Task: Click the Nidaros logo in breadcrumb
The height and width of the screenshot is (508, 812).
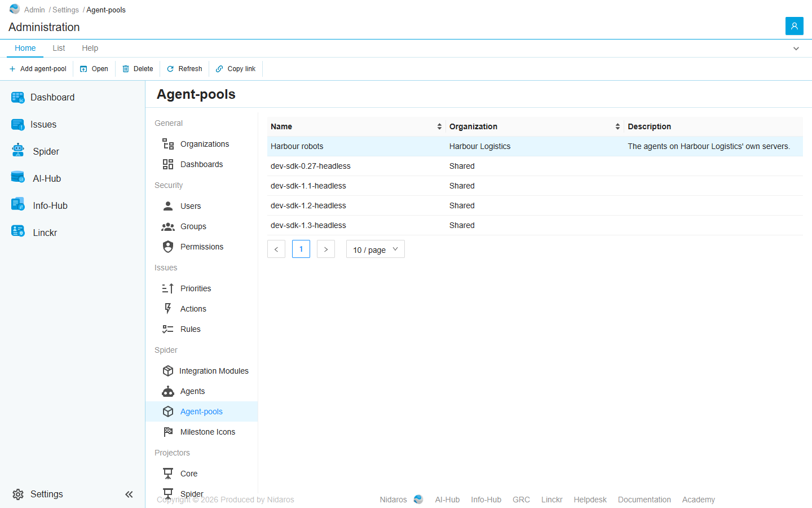Action: click(x=15, y=9)
